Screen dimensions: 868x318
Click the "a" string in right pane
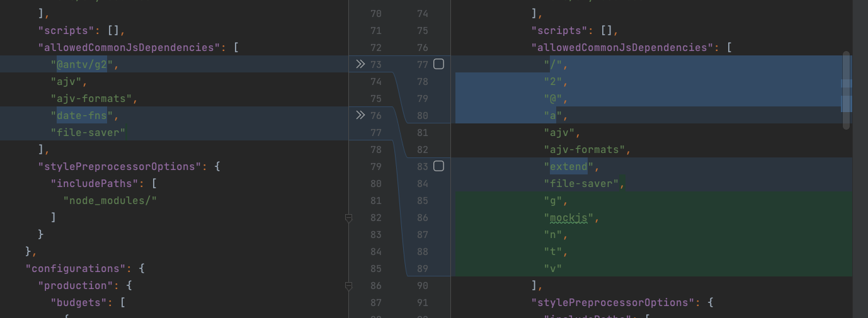pos(553,115)
